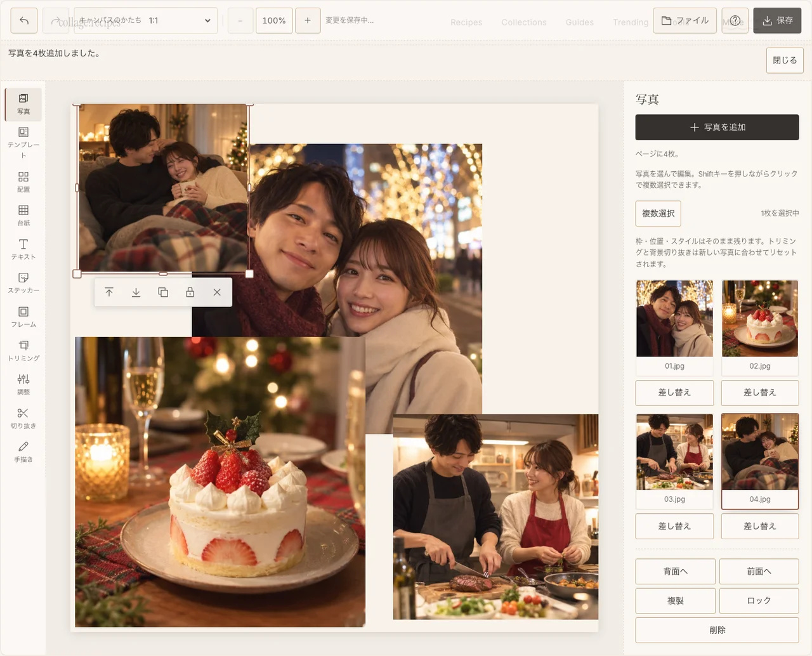Click the Collections navigation link
The width and height of the screenshot is (812, 656).
524,22
